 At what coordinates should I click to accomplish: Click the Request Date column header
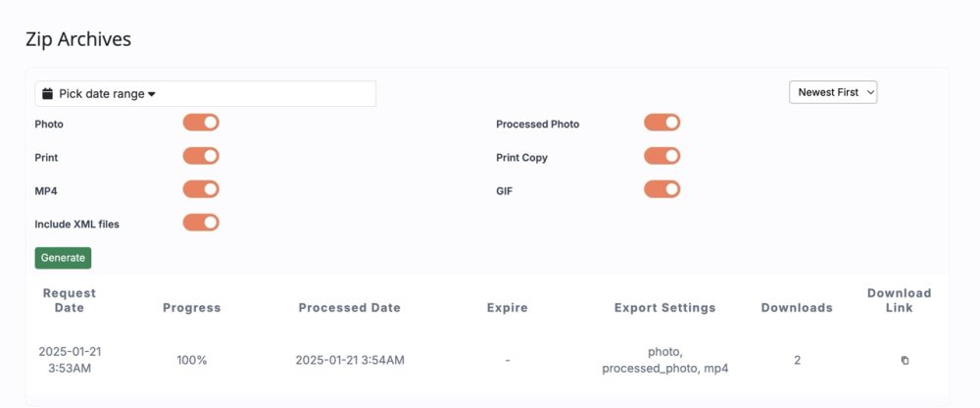(x=70, y=300)
